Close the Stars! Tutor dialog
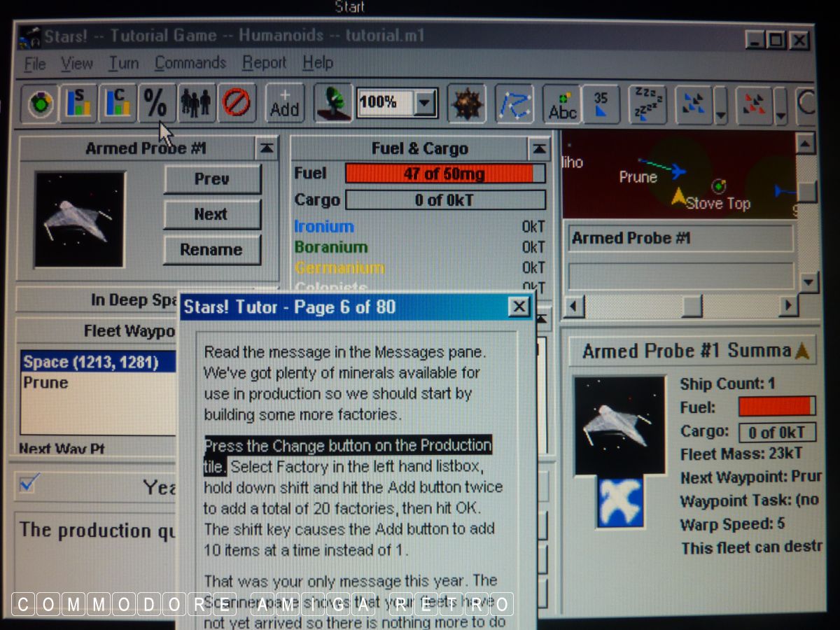The height and width of the screenshot is (630, 840). [518, 307]
